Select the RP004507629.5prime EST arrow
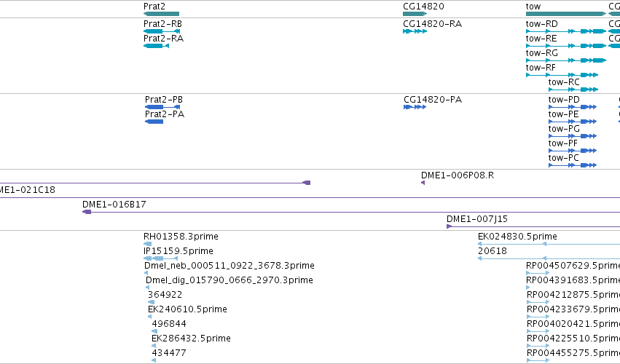The height and width of the screenshot is (364, 620). [538, 273]
